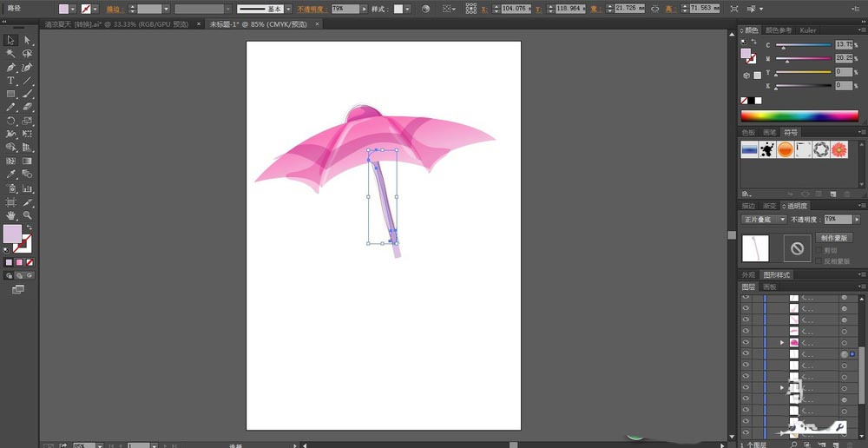Select the Paintbrush tool

click(27, 94)
